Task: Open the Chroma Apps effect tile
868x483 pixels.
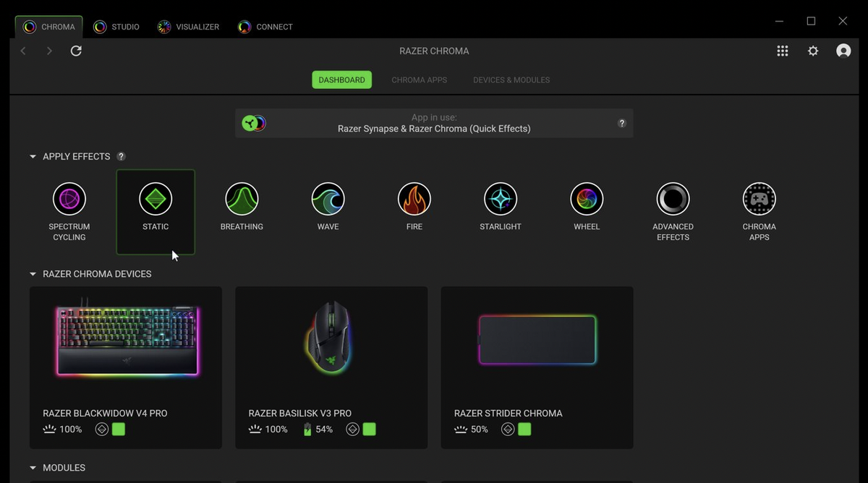Action: (759, 199)
